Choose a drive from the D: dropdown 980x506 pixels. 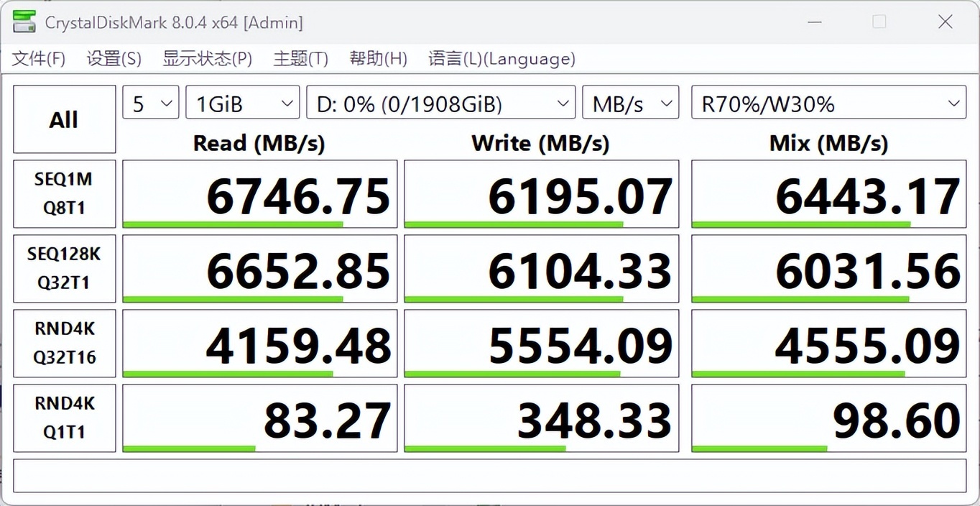[440, 104]
